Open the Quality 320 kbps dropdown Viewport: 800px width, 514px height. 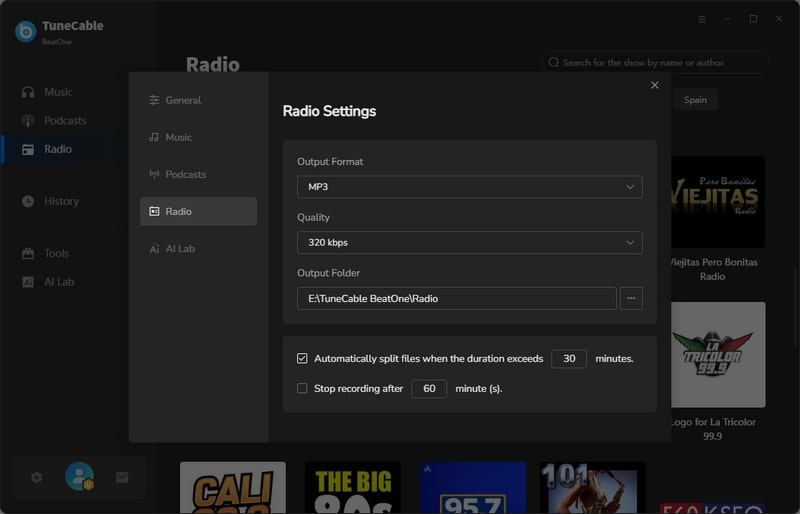point(469,242)
